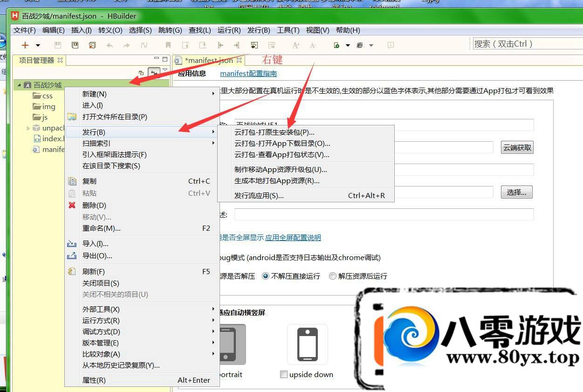
Task: Click the browser globe icon in toolbar
Action: (359, 45)
